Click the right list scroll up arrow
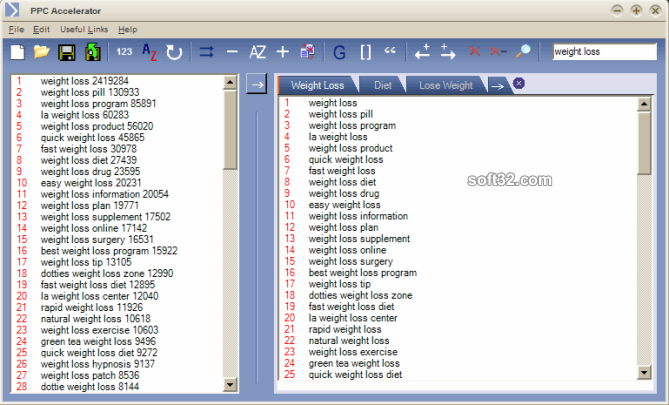The image size is (669, 405). tap(644, 104)
